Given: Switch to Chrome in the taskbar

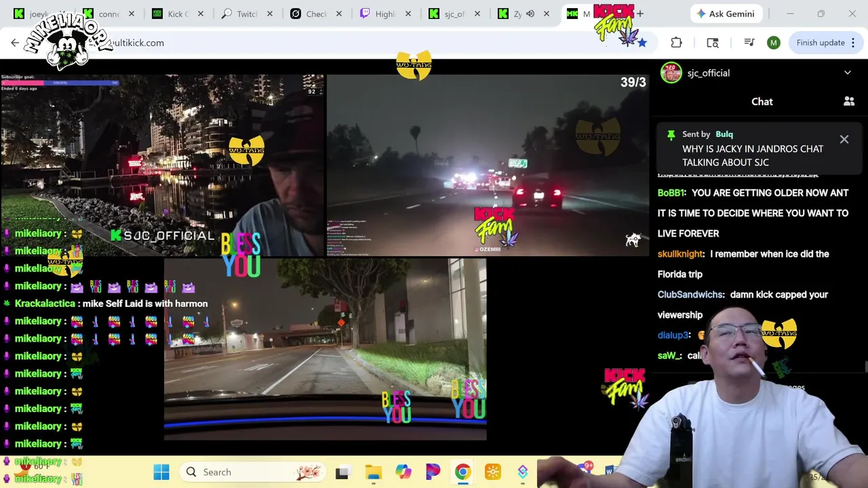Looking at the screenshot, I should tap(463, 472).
